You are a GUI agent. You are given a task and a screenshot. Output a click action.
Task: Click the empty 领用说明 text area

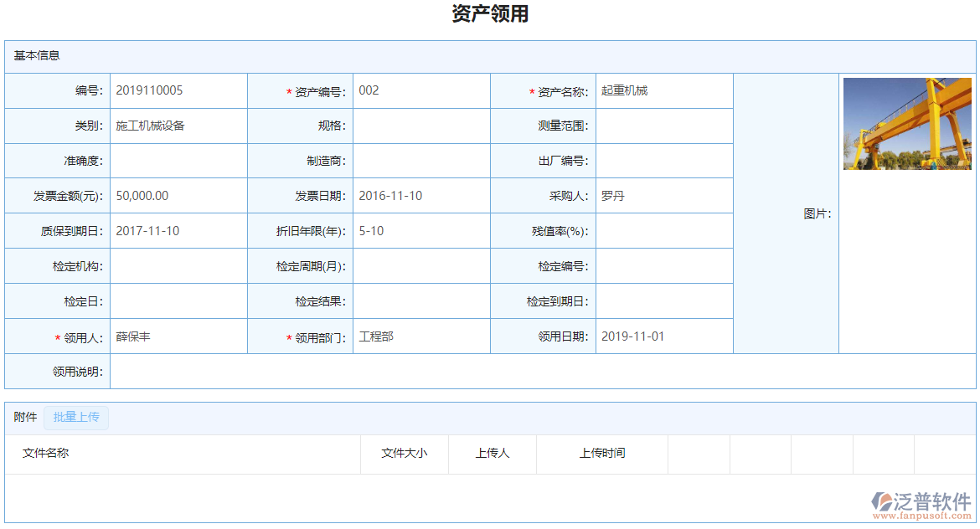(542, 372)
